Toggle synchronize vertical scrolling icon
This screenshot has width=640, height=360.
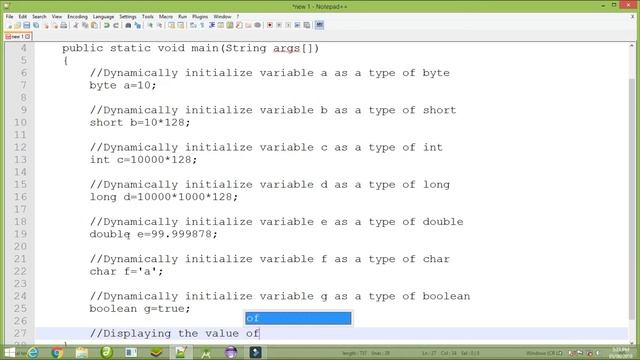pyautogui.click(x=171, y=25)
